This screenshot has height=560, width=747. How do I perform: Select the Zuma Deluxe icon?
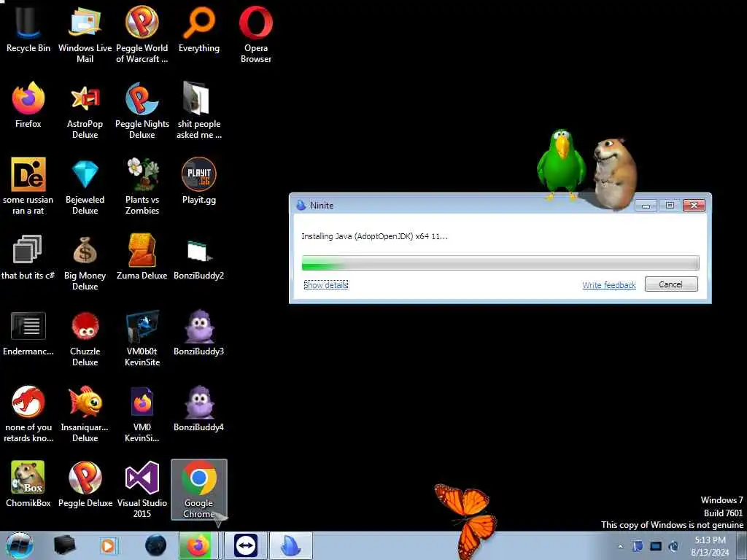142,256
